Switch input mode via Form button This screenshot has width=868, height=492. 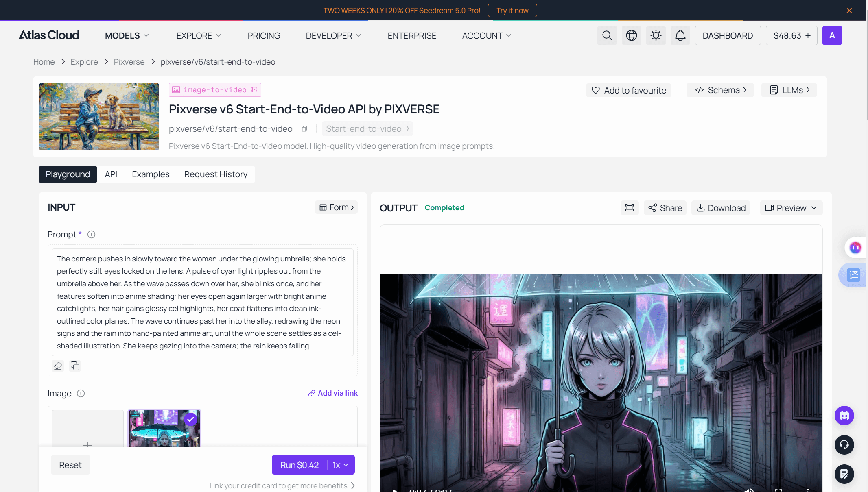click(x=336, y=207)
